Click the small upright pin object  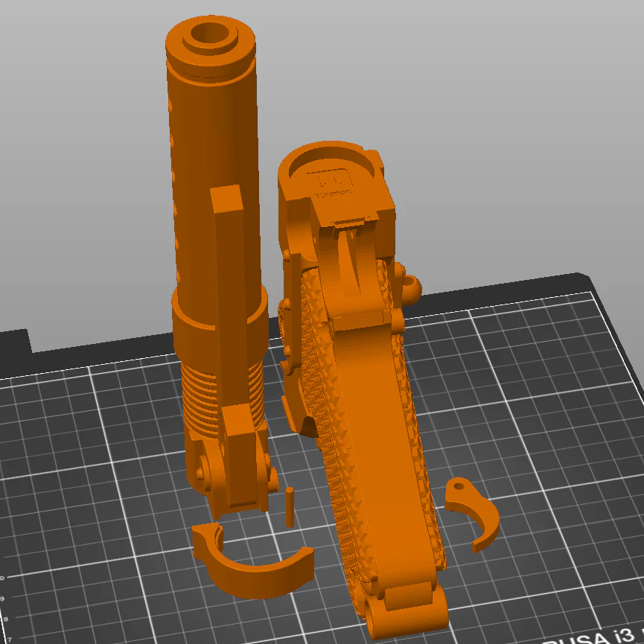pos(290,507)
